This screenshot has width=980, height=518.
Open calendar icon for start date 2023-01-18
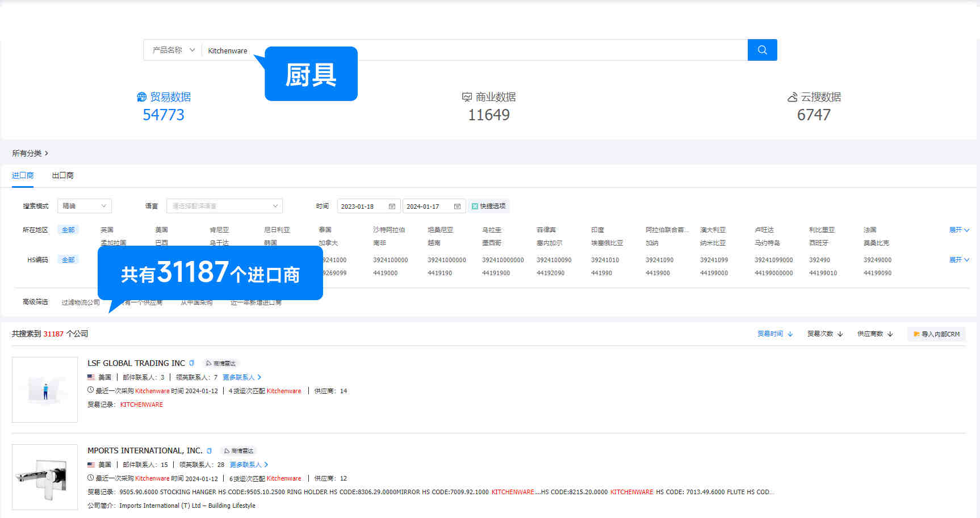coord(392,207)
